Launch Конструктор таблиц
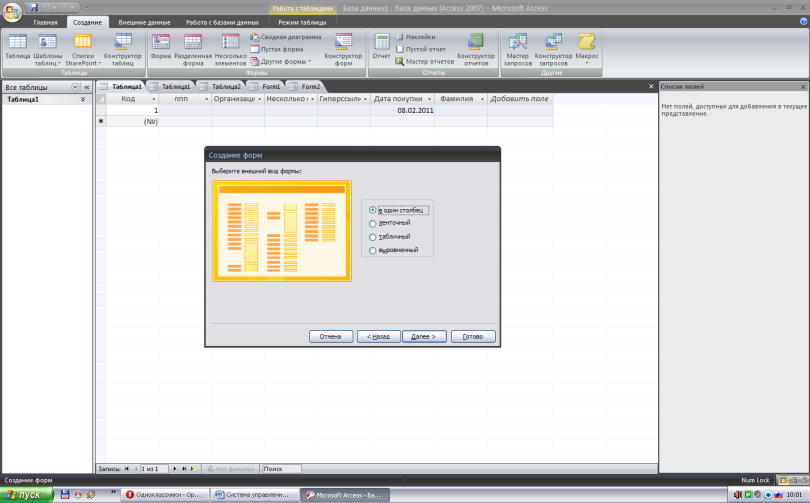This screenshot has height=503, width=810. click(x=122, y=49)
